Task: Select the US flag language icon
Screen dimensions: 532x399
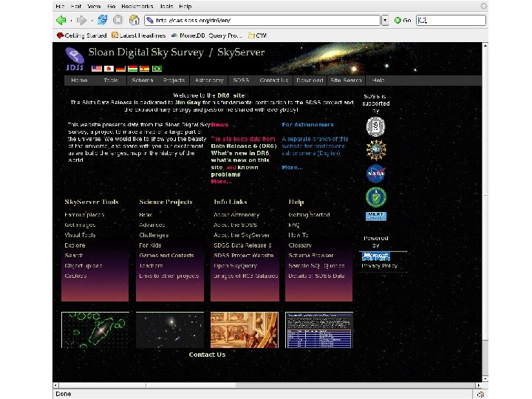Action: (x=97, y=69)
